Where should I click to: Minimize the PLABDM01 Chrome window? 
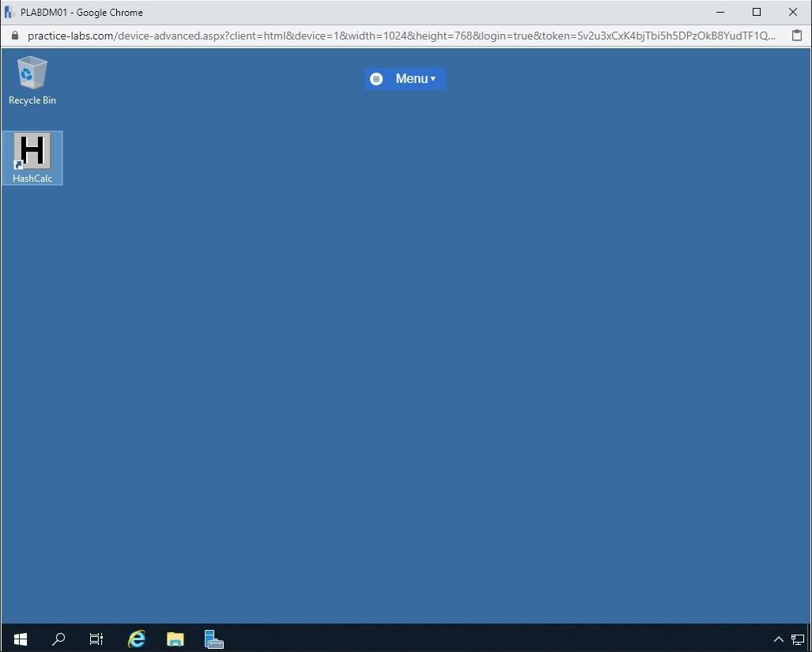click(x=720, y=12)
